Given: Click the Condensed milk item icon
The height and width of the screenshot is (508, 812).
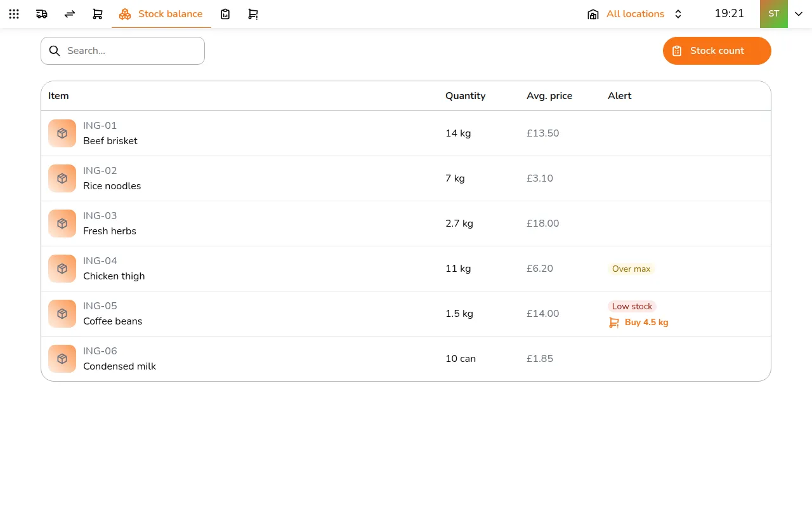Looking at the screenshot, I should [62, 359].
